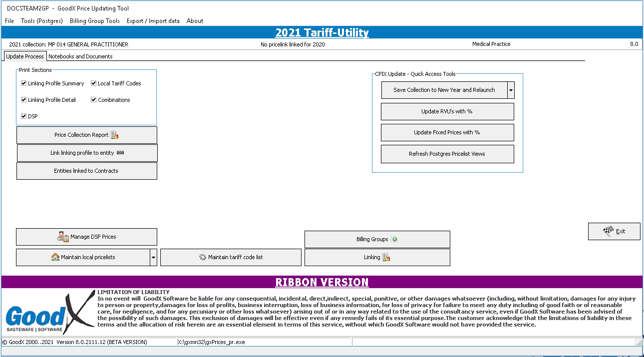644x357 pixels.
Task: Open the About menu
Action: click(x=195, y=21)
